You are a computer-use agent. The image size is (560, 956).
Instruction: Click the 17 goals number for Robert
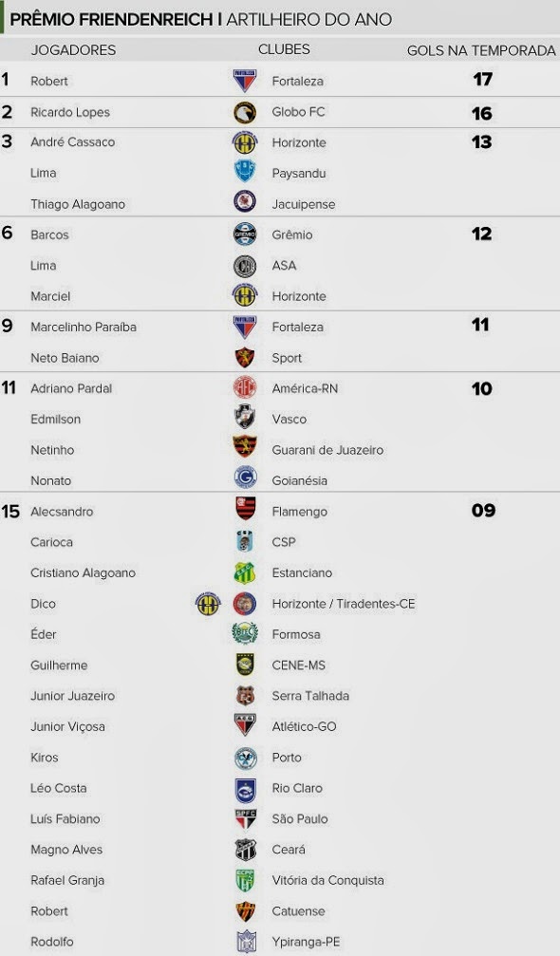[482, 79]
